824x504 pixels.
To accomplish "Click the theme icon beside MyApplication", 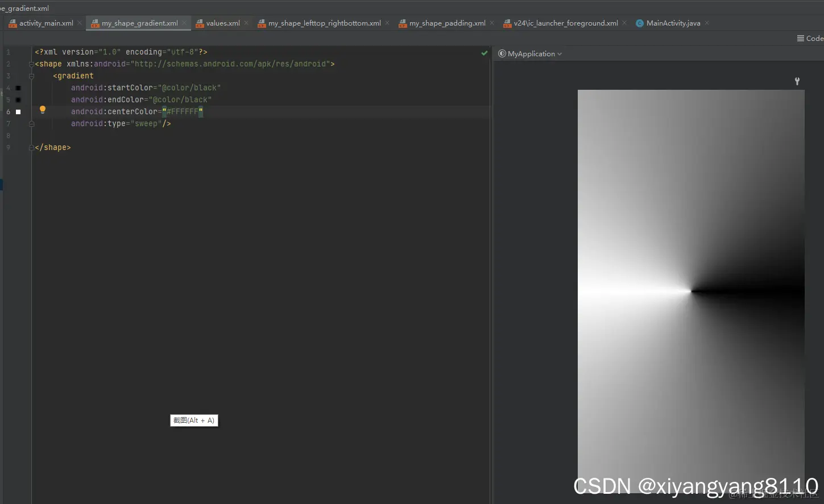I will coord(502,53).
